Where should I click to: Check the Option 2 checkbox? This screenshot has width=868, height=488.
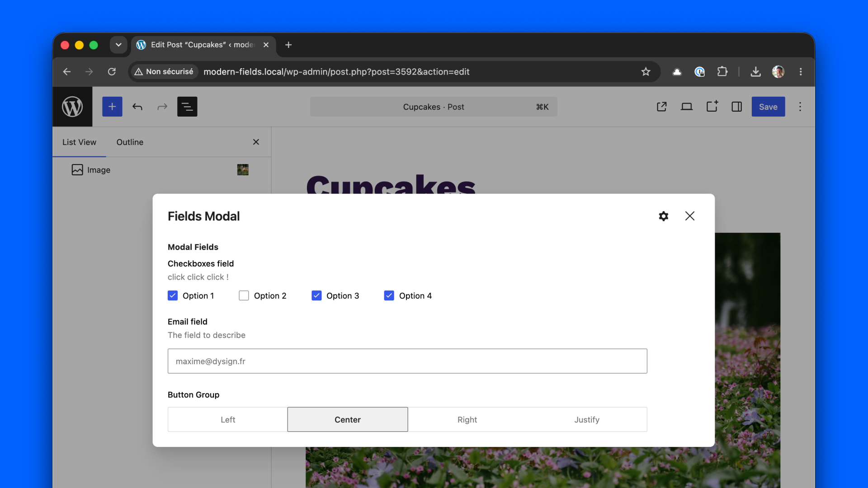tap(244, 296)
